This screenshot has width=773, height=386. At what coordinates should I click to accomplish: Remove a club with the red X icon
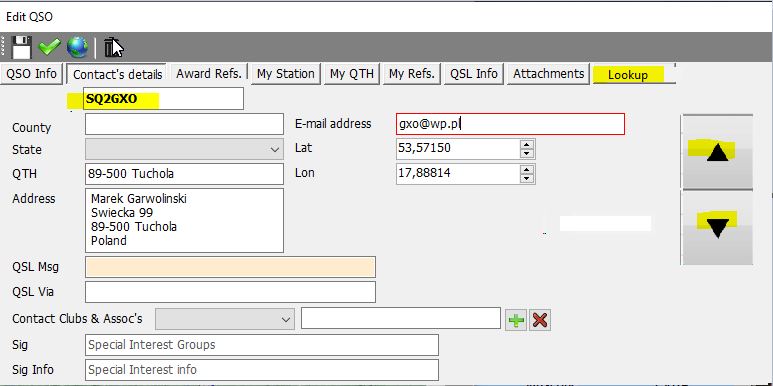[x=540, y=320]
